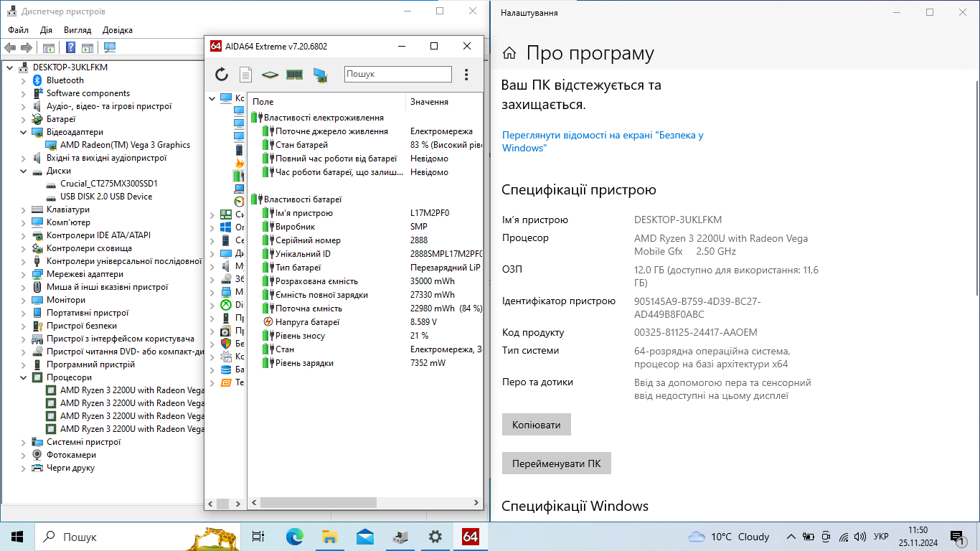980x551 pixels.
Task: Open the Безпека у Windows details link
Action: (x=603, y=141)
